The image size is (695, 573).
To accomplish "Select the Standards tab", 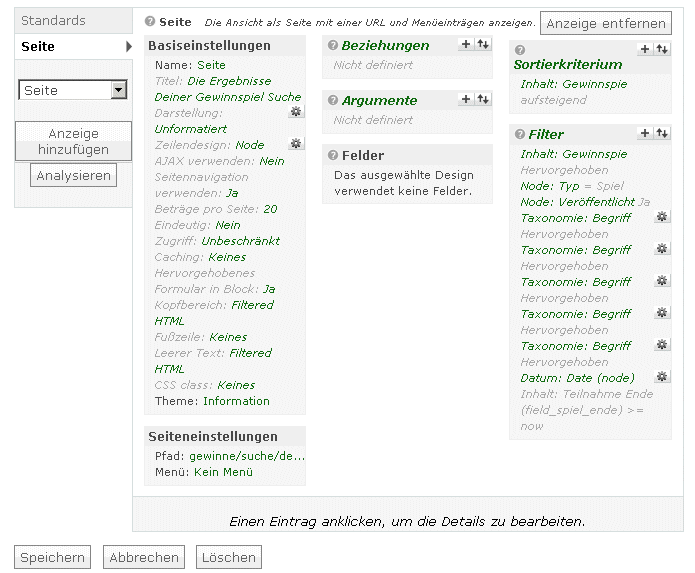I will click(54, 20).
